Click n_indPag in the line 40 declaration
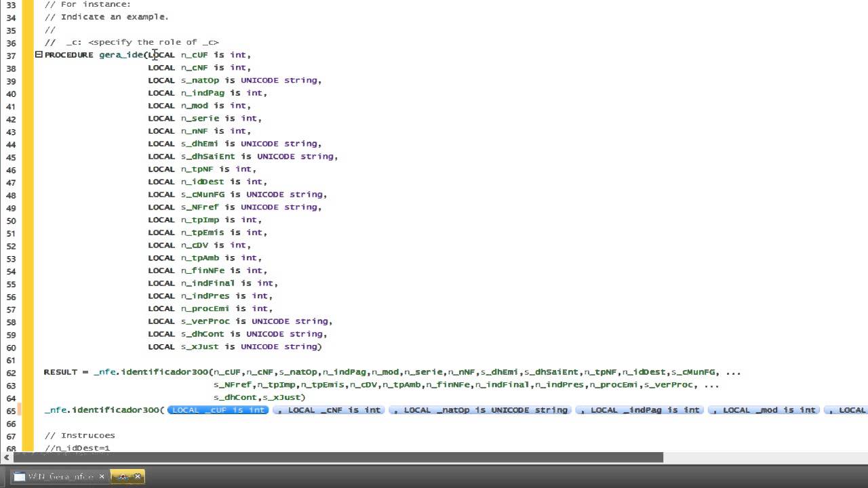Viewport: 868px width, 488px height. pos(203,93)
